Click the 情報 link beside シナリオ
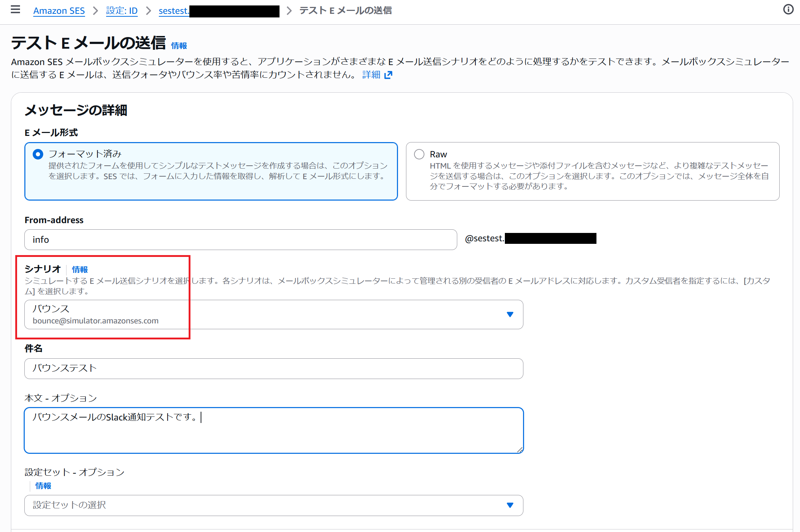Viewport: 800px width, 532px height. pos(80,270)
